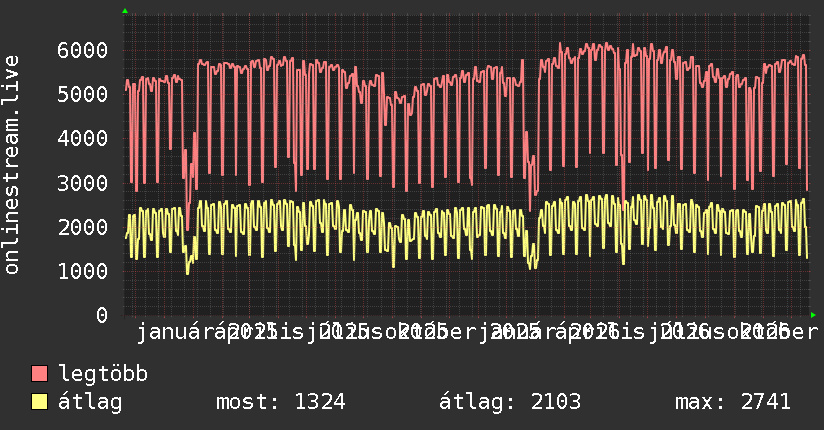Click the 0 y-axis label
The image size is (824, 430).
click(102, 316)
